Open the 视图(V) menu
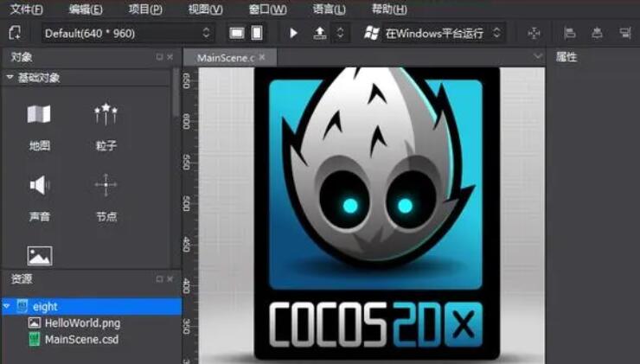 (205, 9)
